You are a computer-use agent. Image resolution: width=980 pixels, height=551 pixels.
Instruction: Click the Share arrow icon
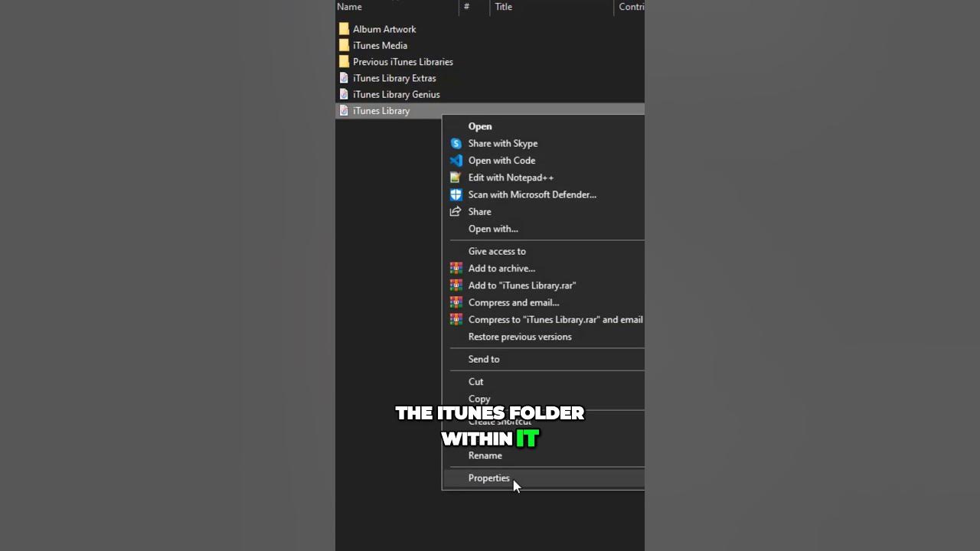tap(456, 211)
